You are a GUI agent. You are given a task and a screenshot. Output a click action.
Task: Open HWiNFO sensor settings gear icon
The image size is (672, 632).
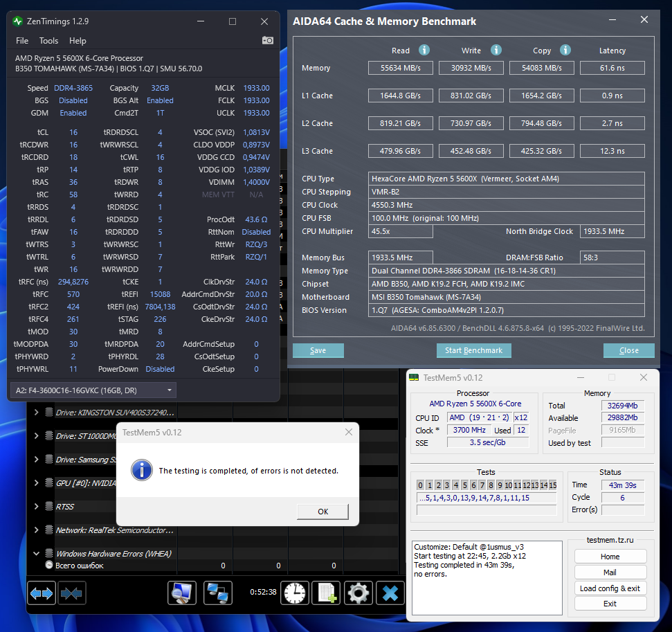(x=358, y=593)
